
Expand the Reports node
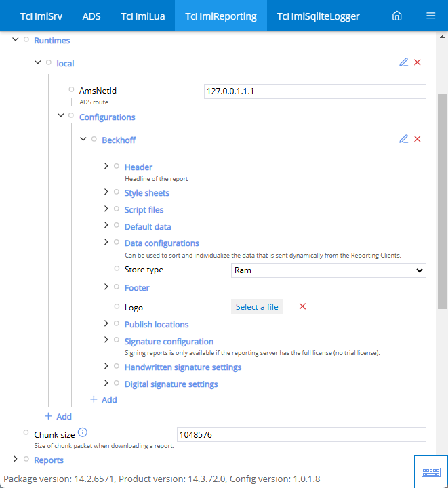15,459
